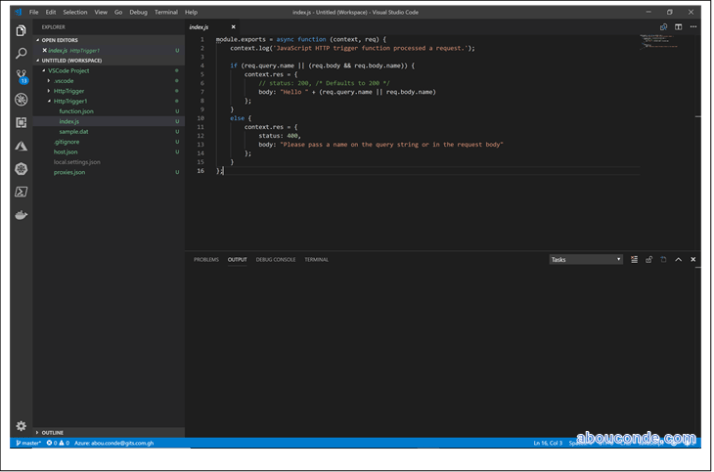
Task: Click the Manage gear icon
Action: pos(21,425)
